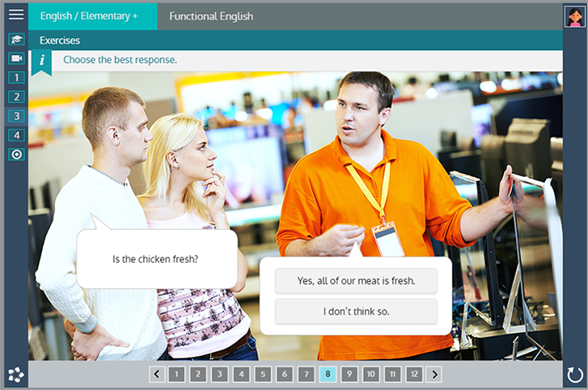588x390 pixels.
Task: Jump to exercise page 1
Action: (176, 374)
